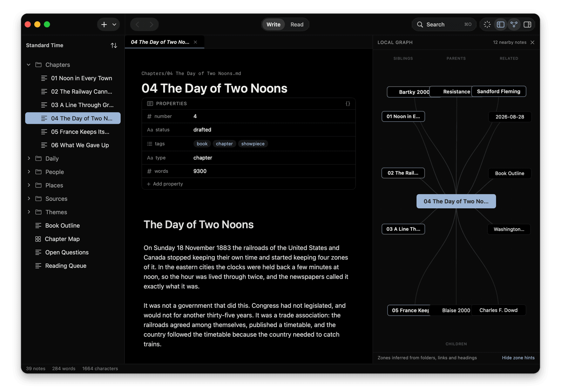Select the showpiece tag
561x392 pixels.
tap(253, 144)
